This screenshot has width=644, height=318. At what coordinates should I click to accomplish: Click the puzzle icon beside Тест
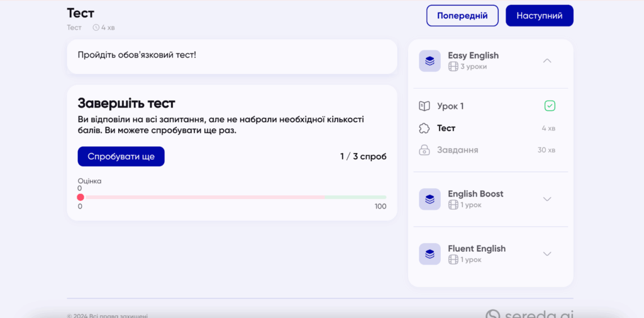click(x=425, y=128)
